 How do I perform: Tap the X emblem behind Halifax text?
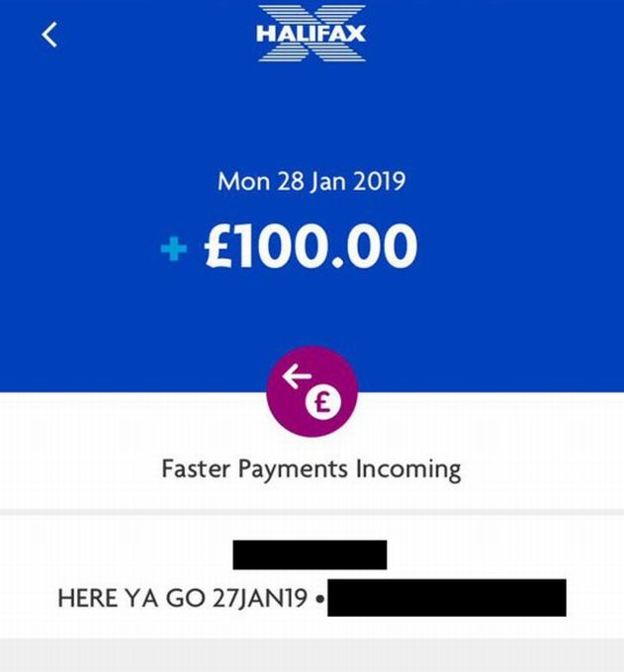click(x=312, y=34)
